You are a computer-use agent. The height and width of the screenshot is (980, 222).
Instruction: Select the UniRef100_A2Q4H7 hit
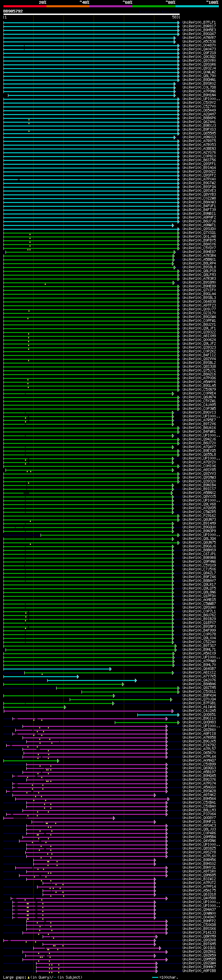coord(199,114)
